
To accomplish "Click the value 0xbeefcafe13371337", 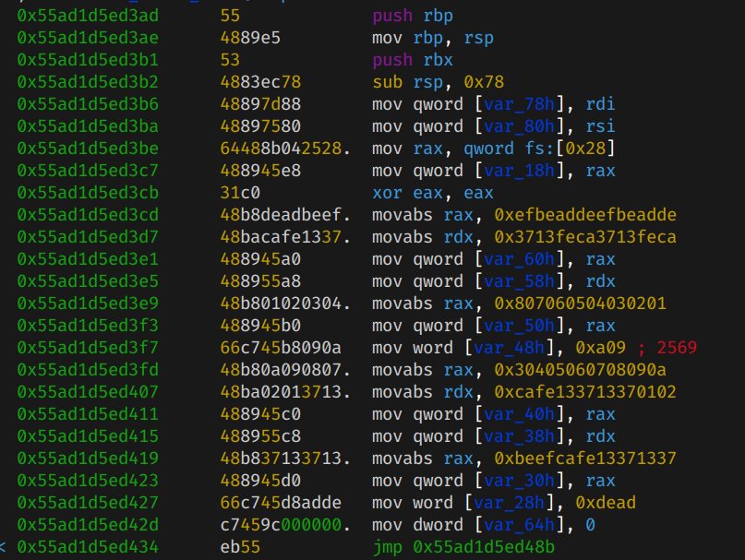I will pos(585,459).
